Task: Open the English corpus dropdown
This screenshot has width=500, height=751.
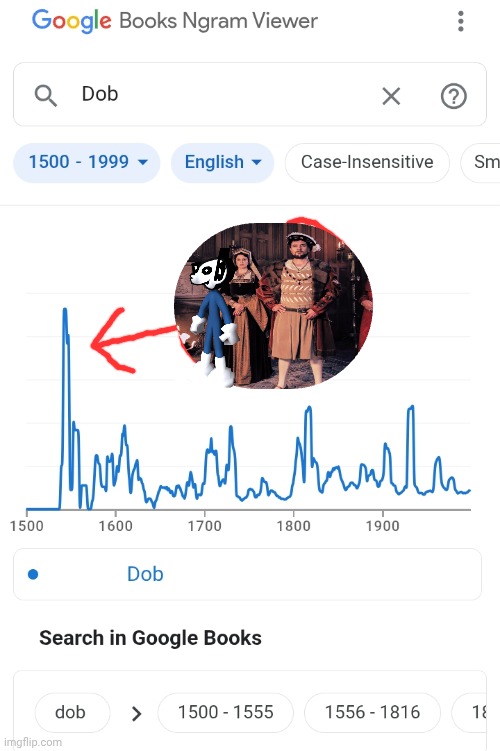Action: 223,162
